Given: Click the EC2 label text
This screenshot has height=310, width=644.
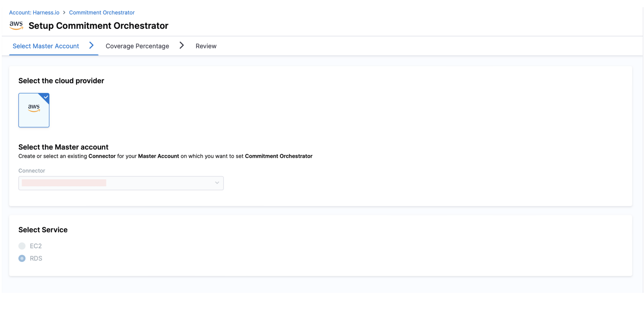Looking at the screenshot, I should [x=36, y=246].
